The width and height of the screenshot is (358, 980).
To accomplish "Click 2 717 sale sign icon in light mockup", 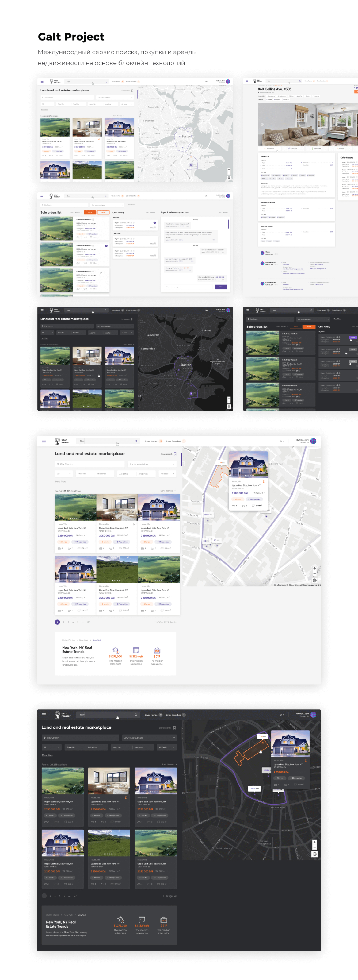I will (157, 650).
